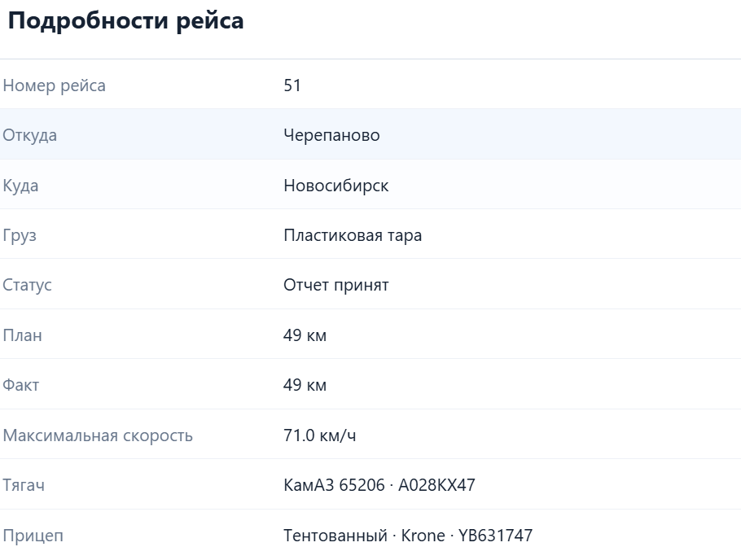This screenshot has height=560, width=741.
Task: Click the status value 'Отчет принят'
Action: 336,285
